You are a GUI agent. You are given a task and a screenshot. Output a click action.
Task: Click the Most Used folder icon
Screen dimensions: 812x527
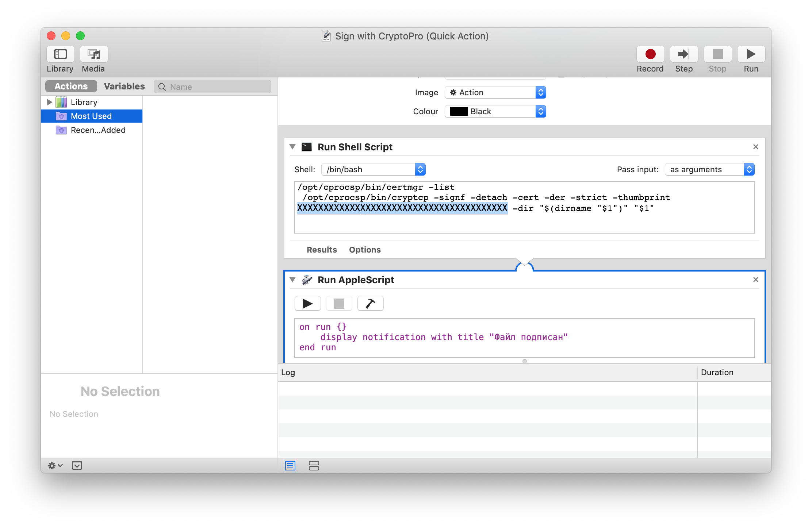(x=61, y=116)
